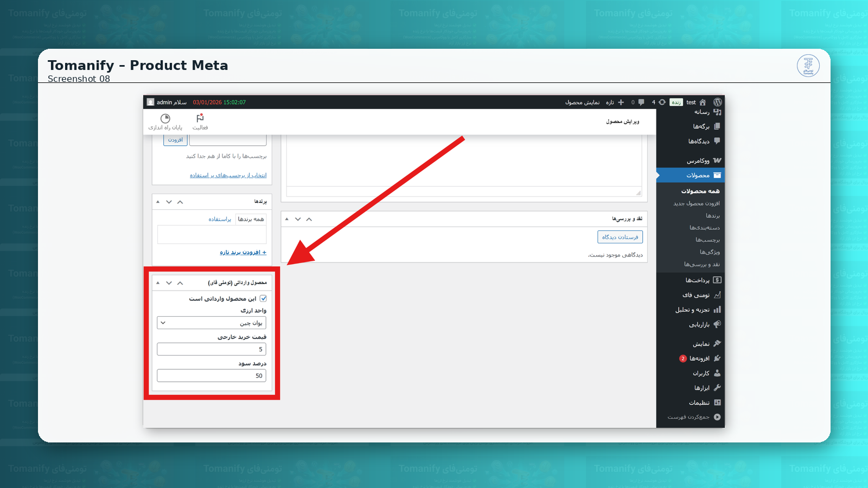Open the currency unit dropdown showing Yuan

[212, 323]
